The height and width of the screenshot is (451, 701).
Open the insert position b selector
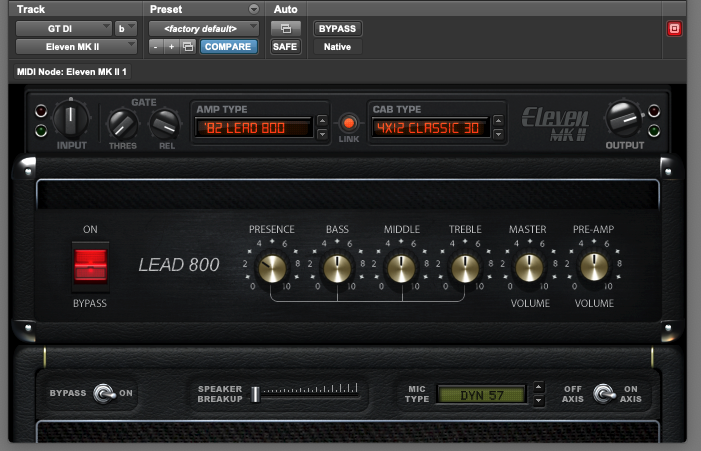tap(126, 29)
